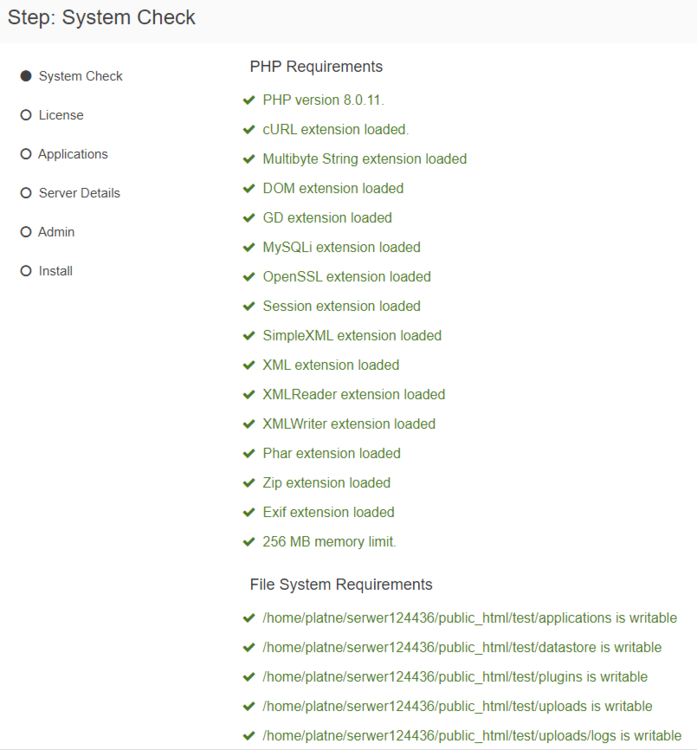This screenshot has height=750, width=697.
Task: Click checkmark beside MySQLi extension loaded
Action: 249,247
